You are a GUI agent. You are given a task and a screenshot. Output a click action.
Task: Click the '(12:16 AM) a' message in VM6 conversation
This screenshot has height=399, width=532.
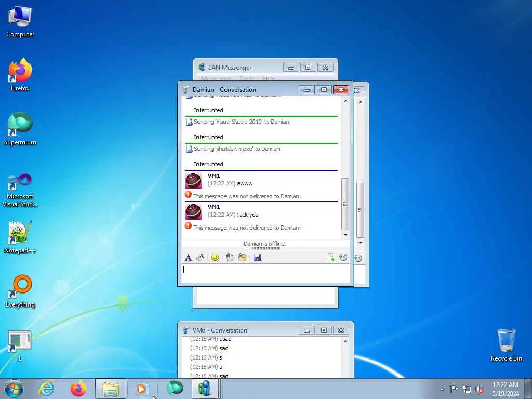point(206,367)
